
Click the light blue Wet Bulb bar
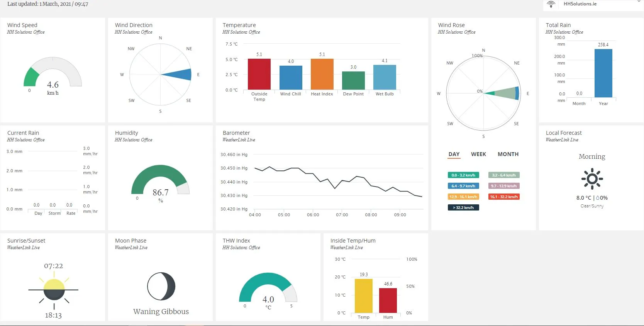(x=385, y=77)
